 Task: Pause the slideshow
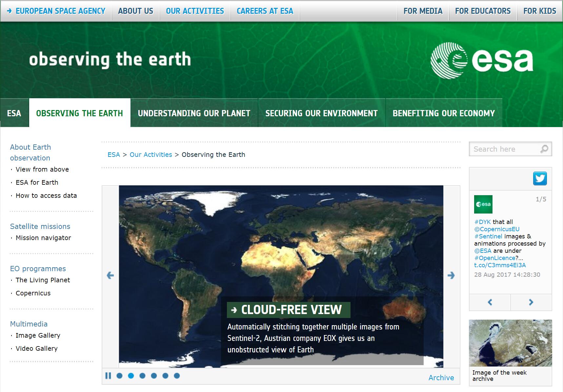point(108,376)
